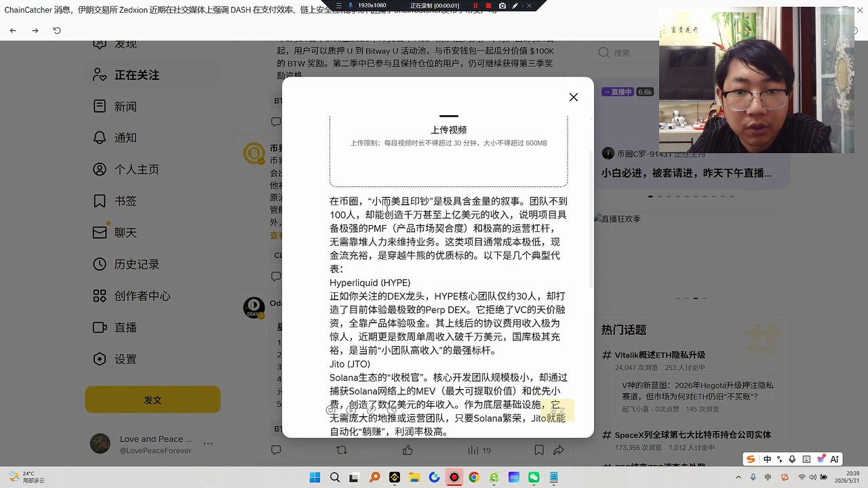Viewport: 868px width, 488px height.
Task: Click the 个人主页 person icon
Action: [100, 169]
